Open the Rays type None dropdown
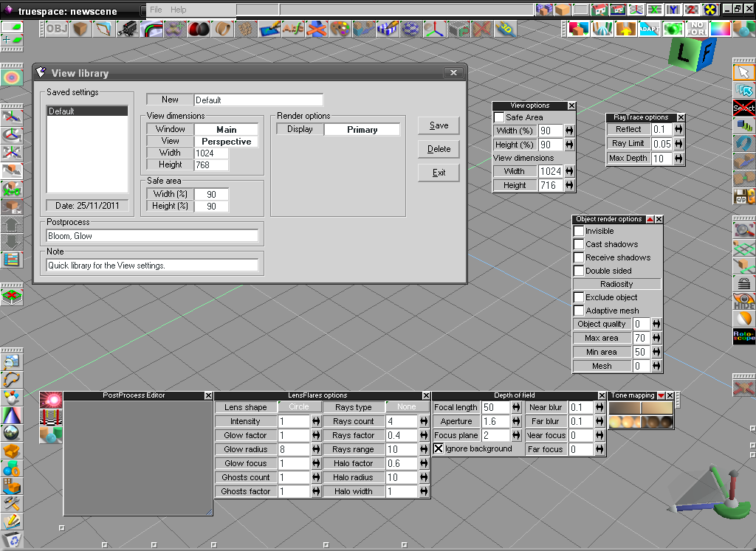 407,407
